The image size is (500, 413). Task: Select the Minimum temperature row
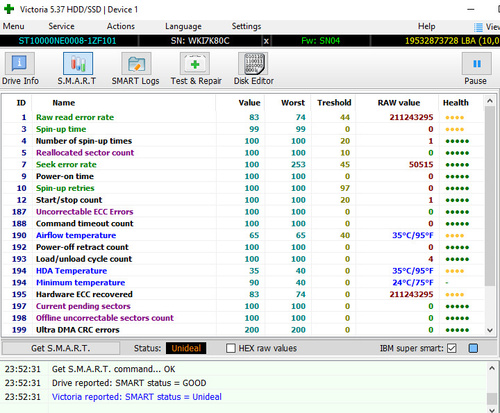(243, 283)
